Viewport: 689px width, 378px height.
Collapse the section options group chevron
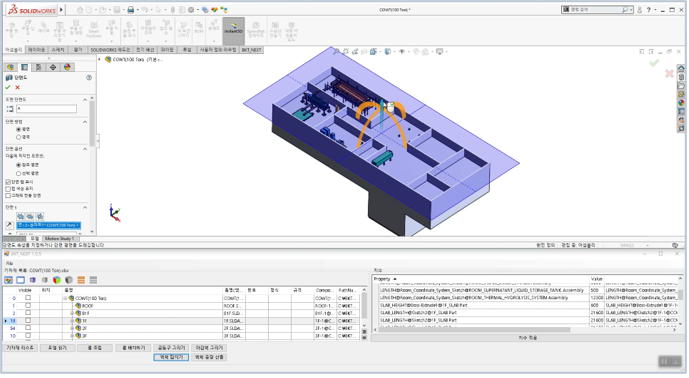point(85,149)
